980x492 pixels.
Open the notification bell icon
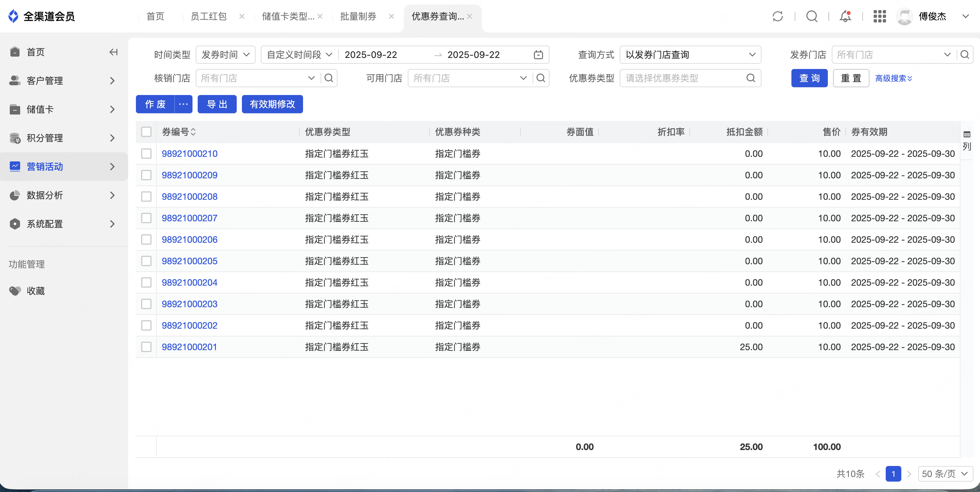click(x=845, y=16)
